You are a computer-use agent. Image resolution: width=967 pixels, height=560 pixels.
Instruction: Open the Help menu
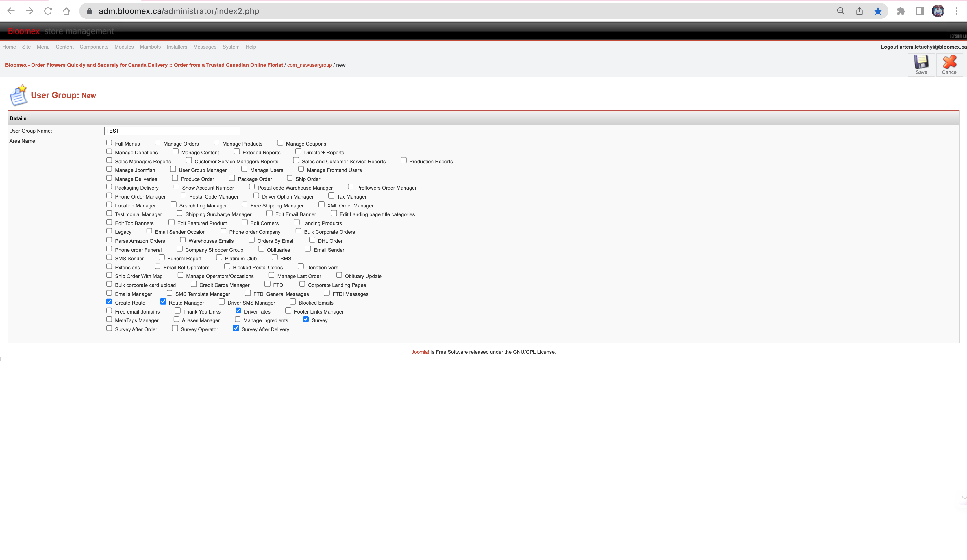(251, 47)
